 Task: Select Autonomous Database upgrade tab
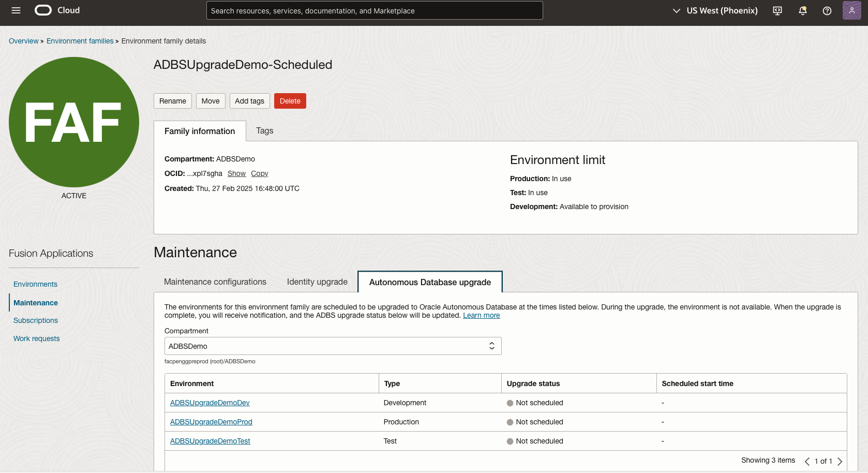430,282
